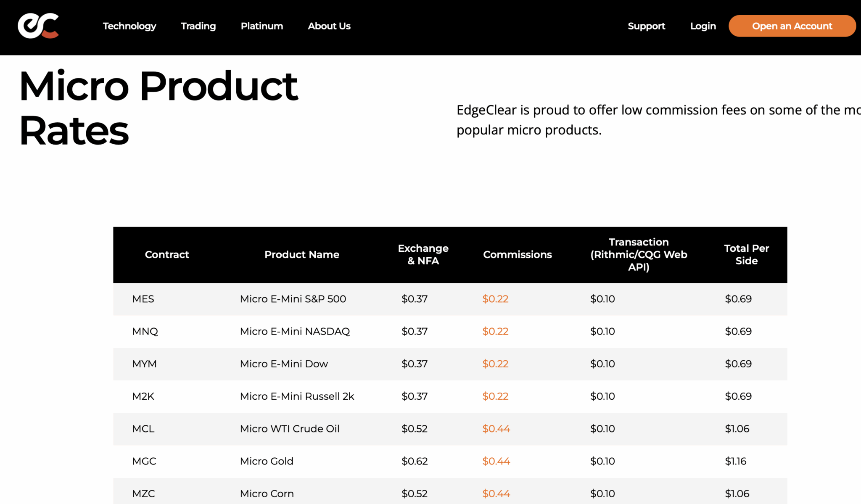Open the About Us page
Screen dimensions: 861x504
coord(329,26)
